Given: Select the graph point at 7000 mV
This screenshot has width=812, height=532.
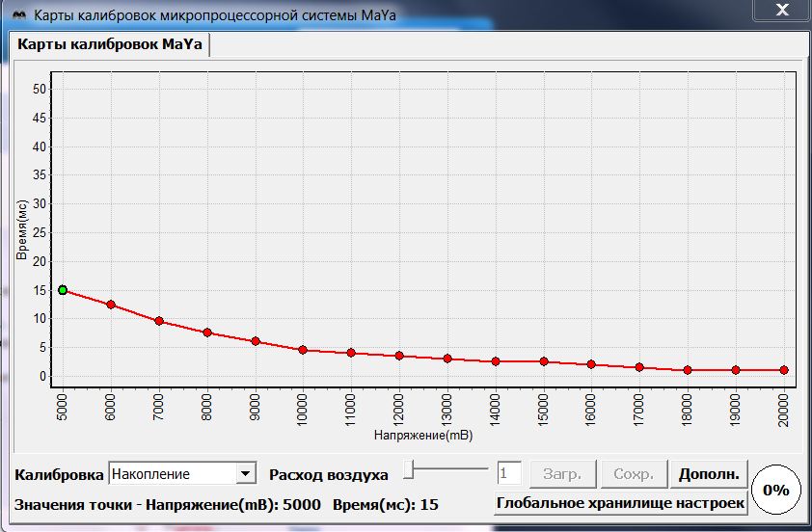Looking at the screenshot, I should pyautogui.click(x=159, y=321).
